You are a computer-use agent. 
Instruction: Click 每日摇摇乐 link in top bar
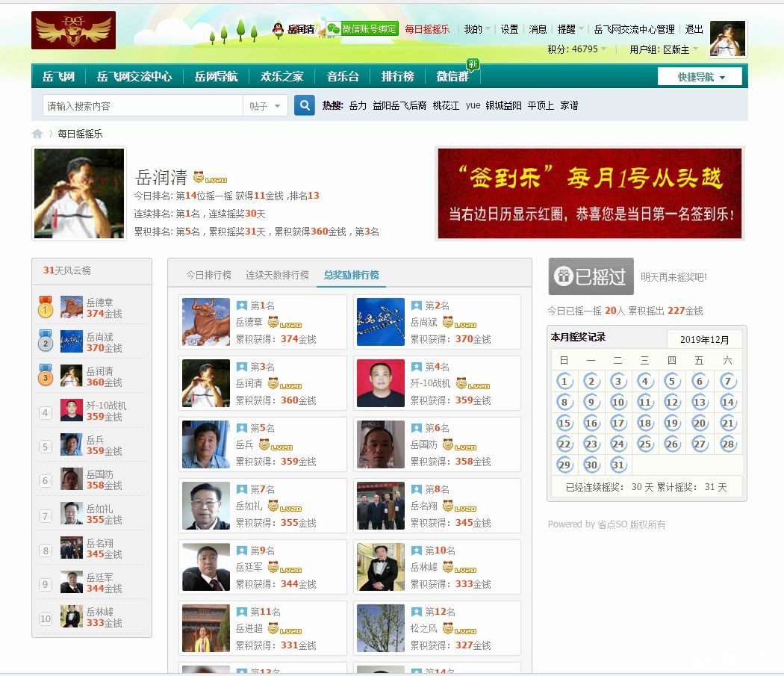click(427, 29)
